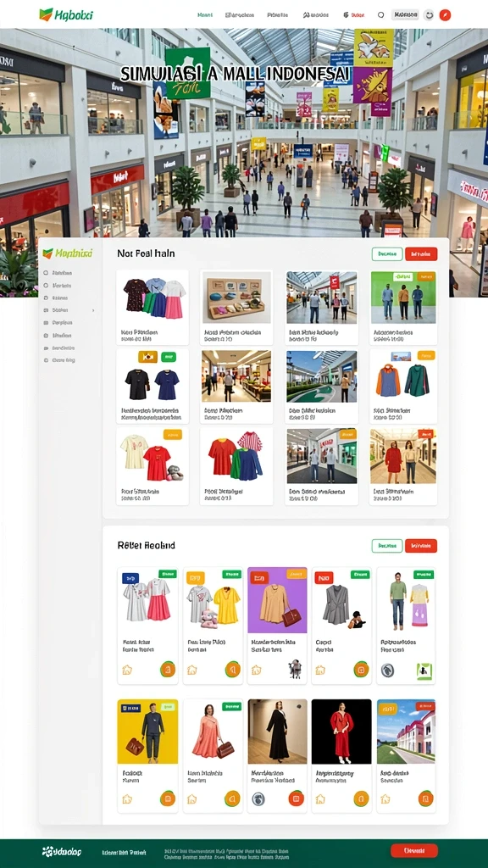Click the house icon on the grey blazer card
488x868 pixels.
coord(319,670)
